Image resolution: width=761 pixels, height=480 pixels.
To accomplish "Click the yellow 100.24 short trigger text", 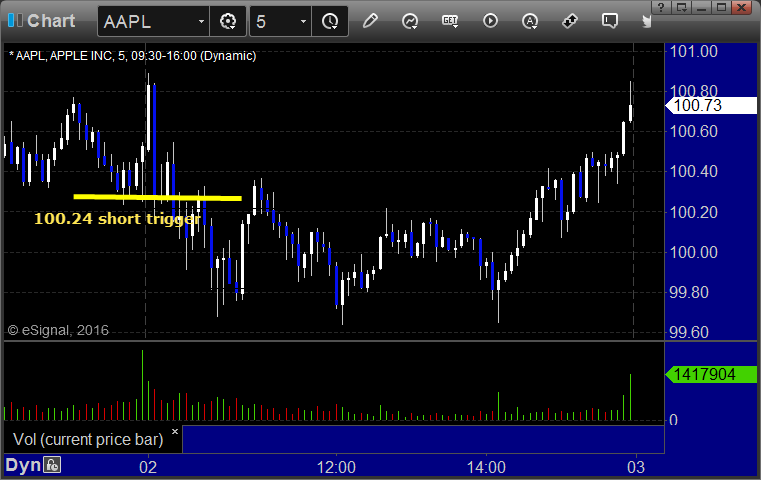I will [117, 219].
